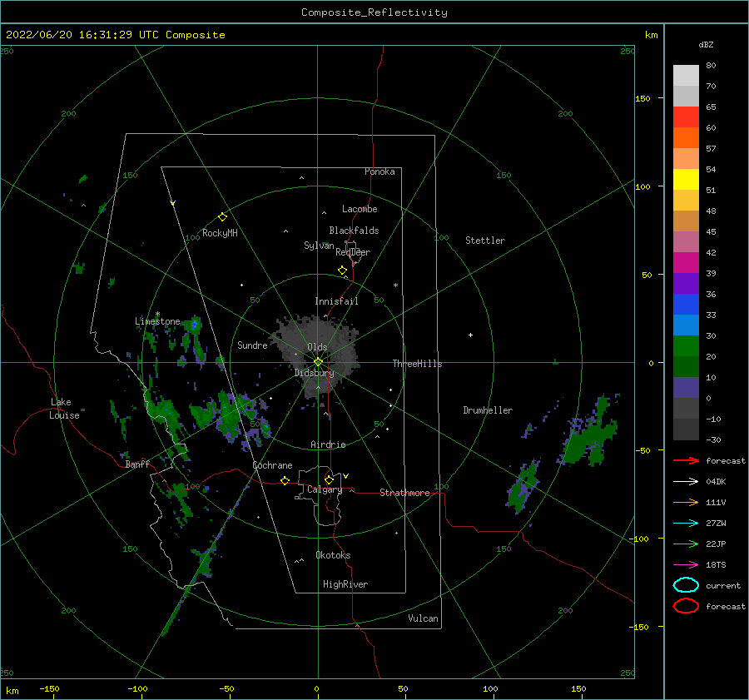Click the 20 dBZ green color swatch

686,346
